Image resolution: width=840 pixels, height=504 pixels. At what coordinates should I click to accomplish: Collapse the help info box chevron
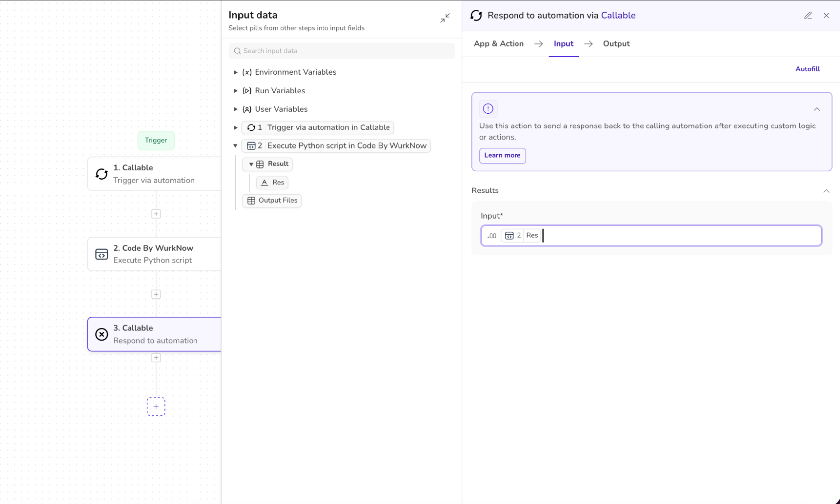click(817, 109)
